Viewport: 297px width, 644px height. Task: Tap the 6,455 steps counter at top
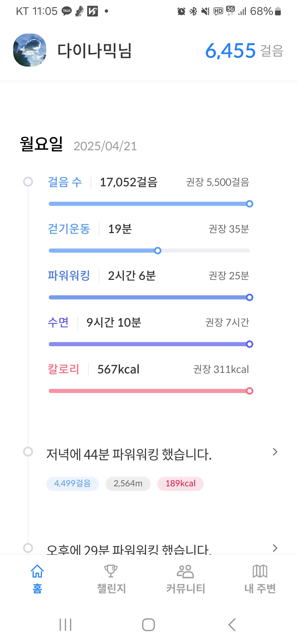(230, 51)
